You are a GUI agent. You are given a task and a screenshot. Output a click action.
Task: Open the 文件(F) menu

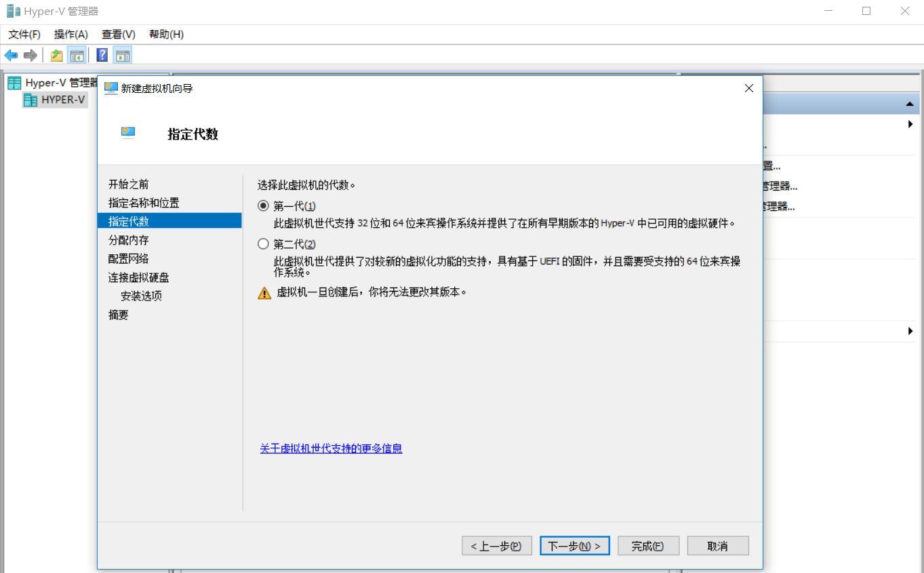(24, 34)
